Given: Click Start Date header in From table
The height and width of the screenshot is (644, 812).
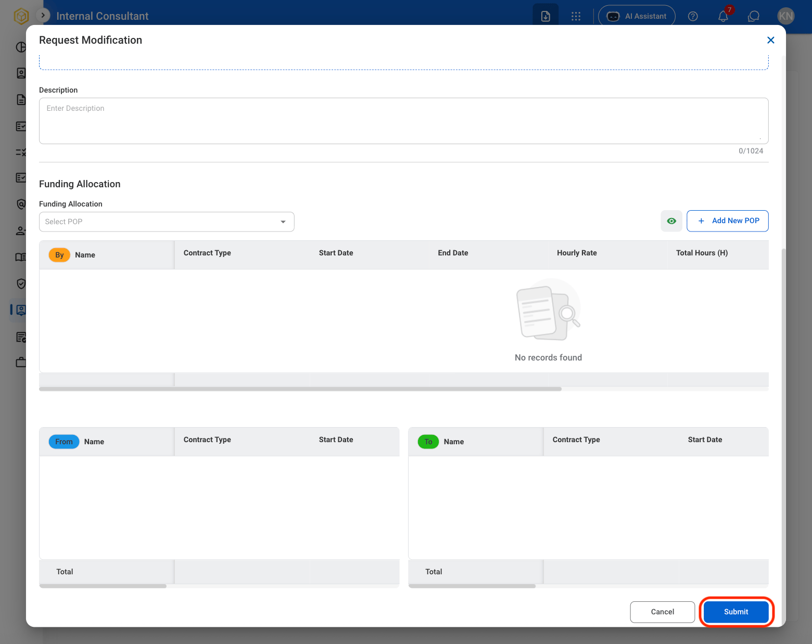Looking at the screenshot, I should 336,440.
